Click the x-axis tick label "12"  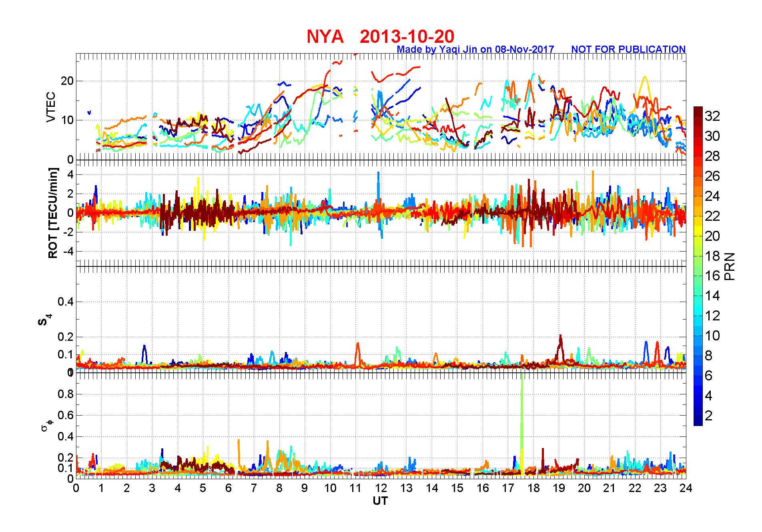381,488
